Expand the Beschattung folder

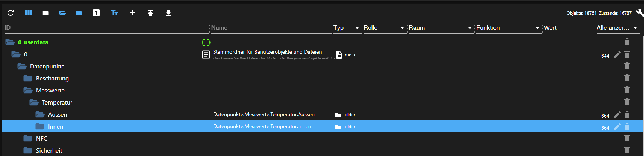[x=28, y=78]
